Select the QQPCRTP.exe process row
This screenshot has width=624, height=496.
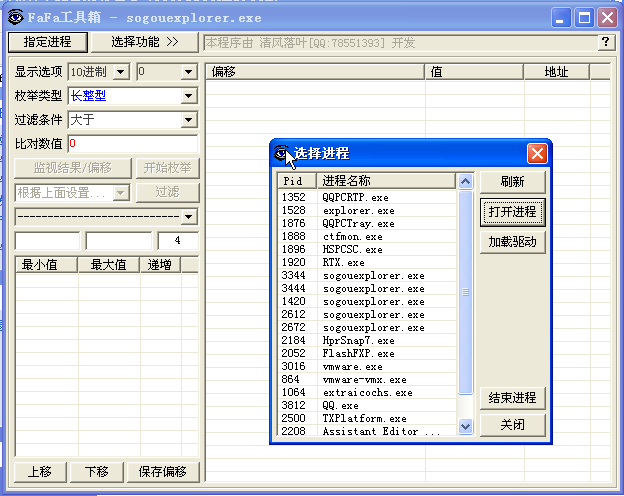point(367,197)
